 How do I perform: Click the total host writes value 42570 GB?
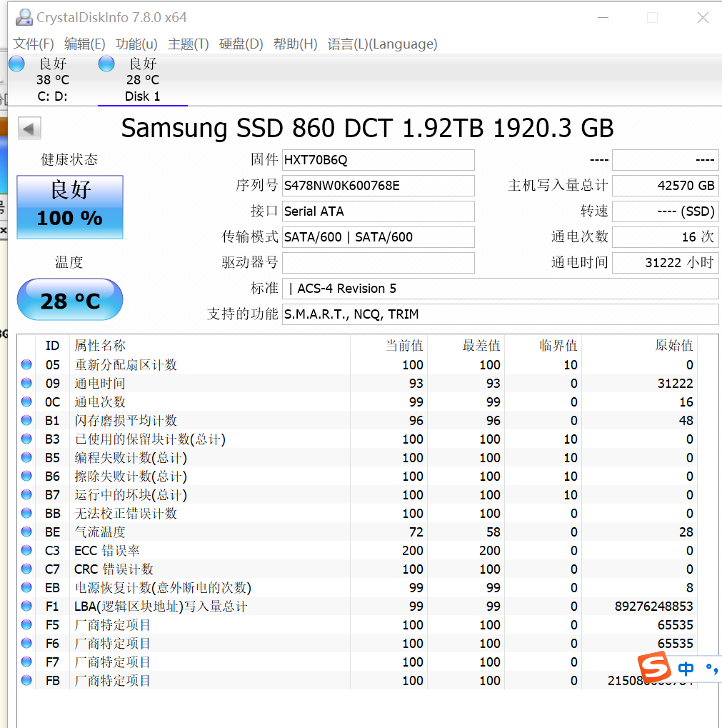point(666,186)
